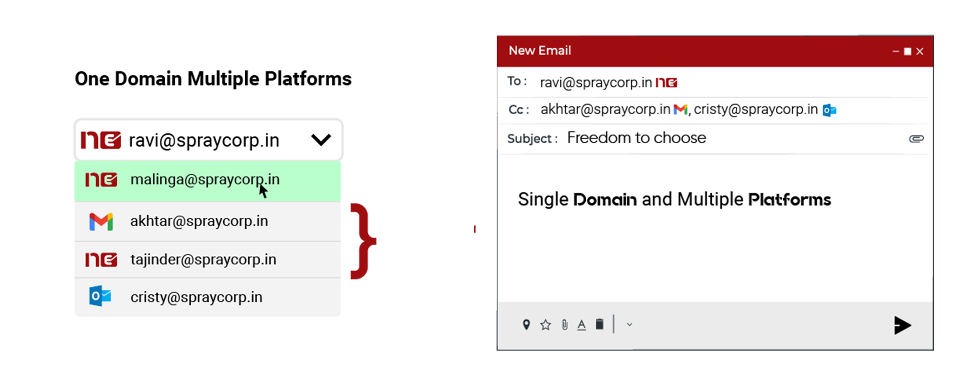Screen dimensions: 980x387
Task: Click the paperclip icon in bottom toolbar
Action: 565,325
